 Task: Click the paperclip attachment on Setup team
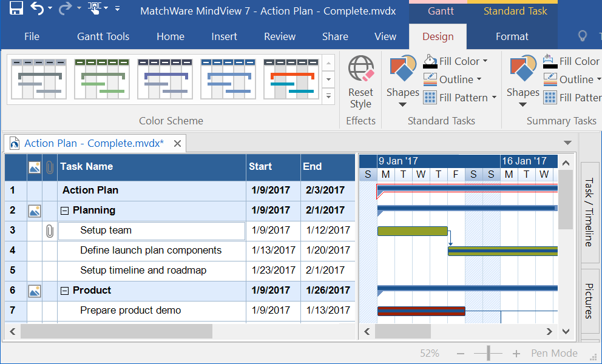click(x=50, y=231)
